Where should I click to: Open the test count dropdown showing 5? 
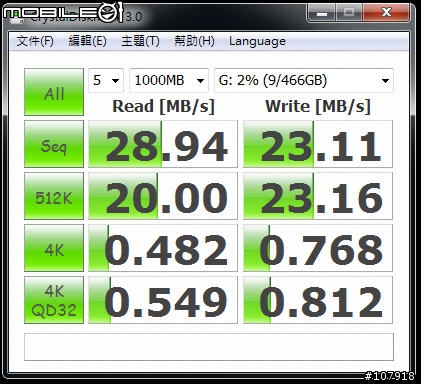tap(106, 80)
